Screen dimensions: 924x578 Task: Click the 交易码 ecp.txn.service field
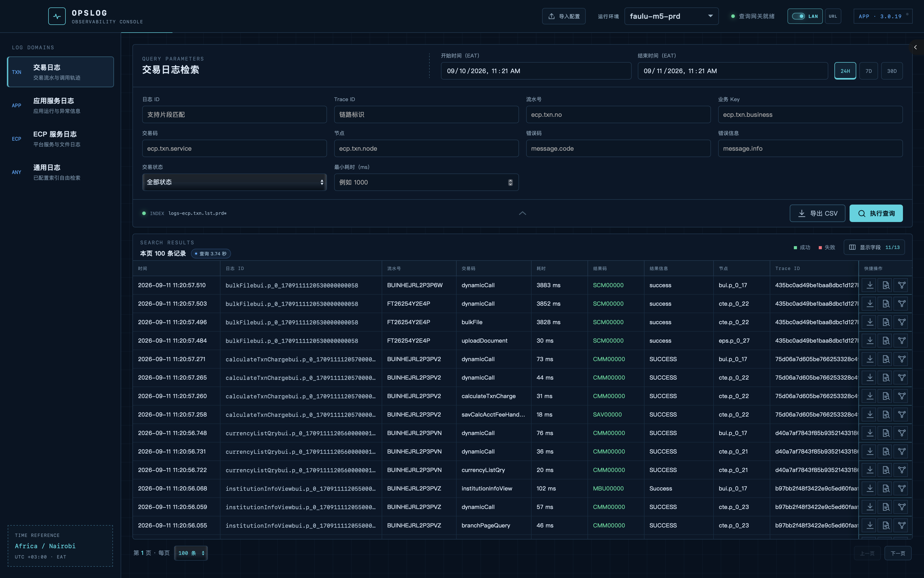pos(234,148)
